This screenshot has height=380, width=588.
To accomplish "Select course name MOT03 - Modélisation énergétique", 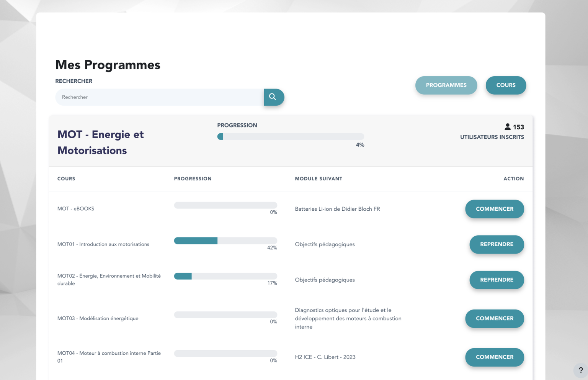I will point(98,318).
